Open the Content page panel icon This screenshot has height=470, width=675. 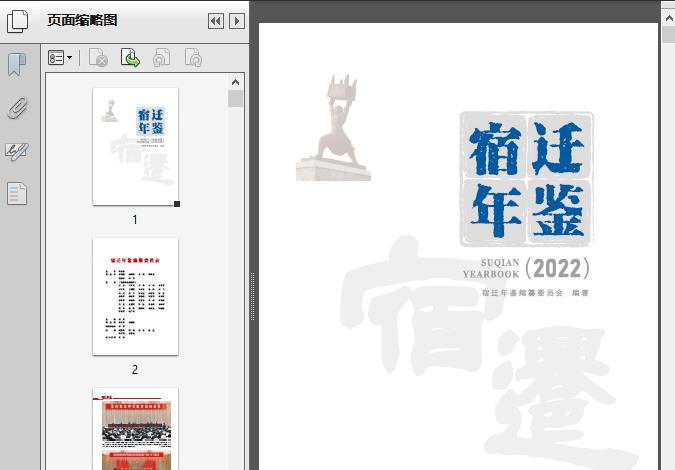[17, 193]
